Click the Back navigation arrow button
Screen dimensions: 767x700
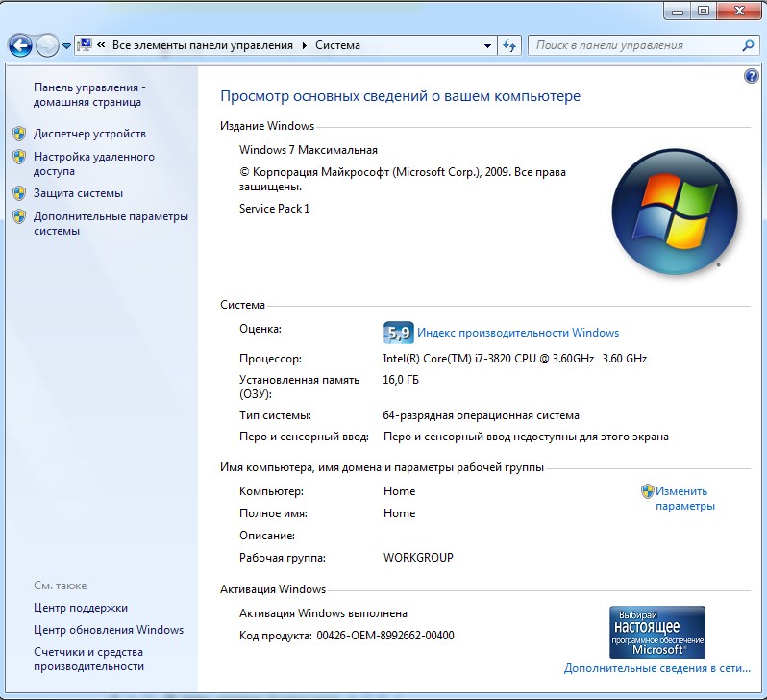coord(20,45)
